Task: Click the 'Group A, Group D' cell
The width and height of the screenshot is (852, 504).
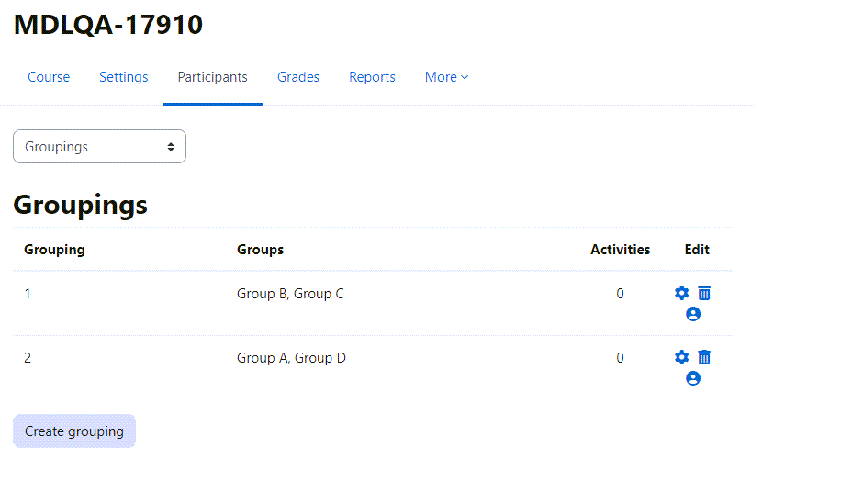Action: pyautogui.click(x=291, y=358)
